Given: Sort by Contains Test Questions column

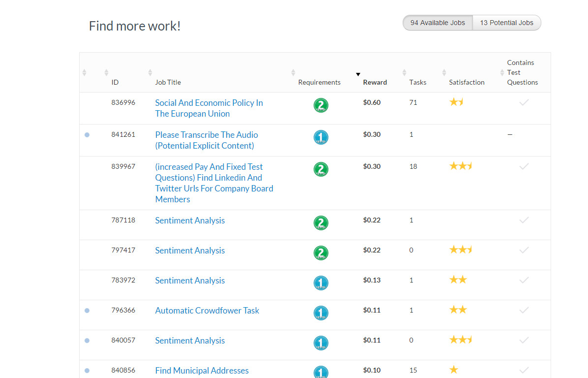Looking at the screenshot, I should (x=522, y=72).
